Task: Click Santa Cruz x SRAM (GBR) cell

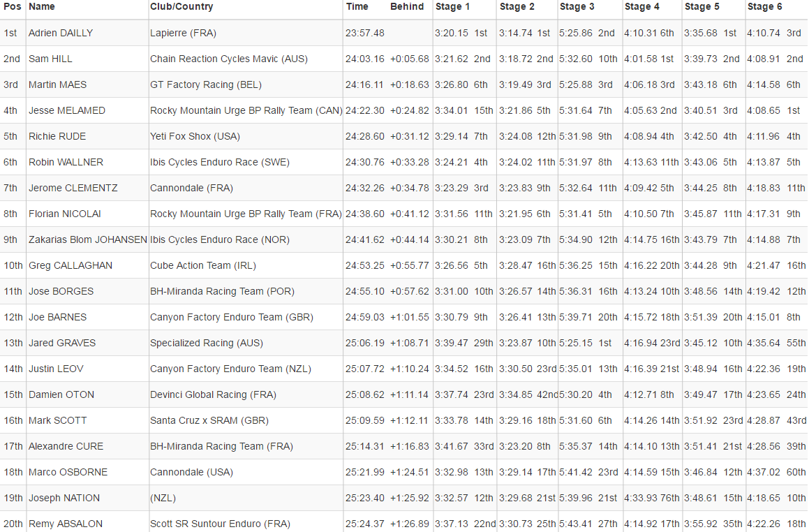Action: click(x=209, y=420)
